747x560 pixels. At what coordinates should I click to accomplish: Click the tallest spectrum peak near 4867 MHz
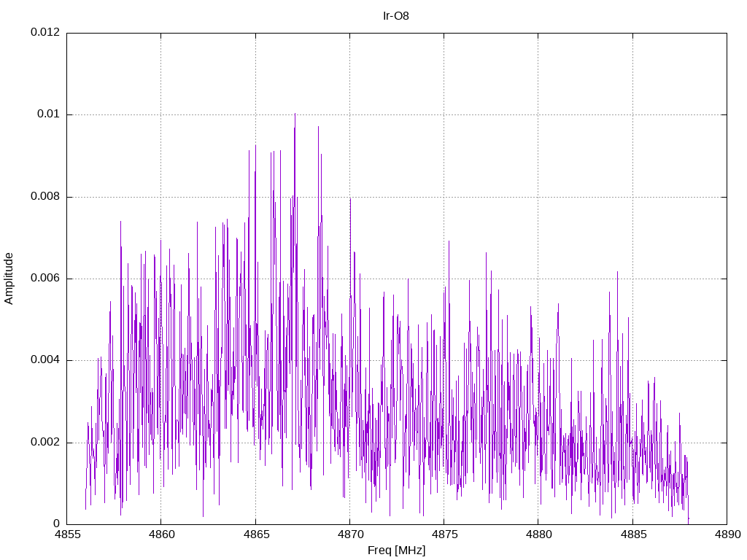pyautogui.click(x=295, y=114)
